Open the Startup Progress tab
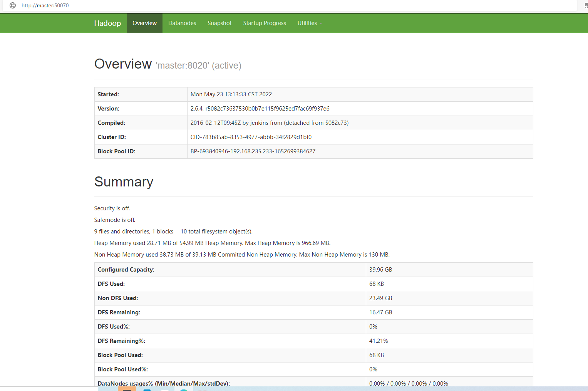The width and height of the screenshot is (588, 391). pos(265,23)
